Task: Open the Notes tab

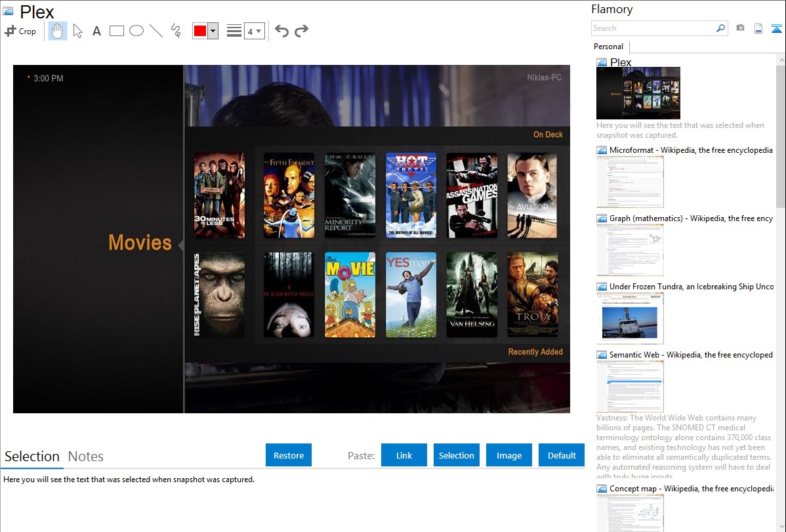Action: click(86, 457)
